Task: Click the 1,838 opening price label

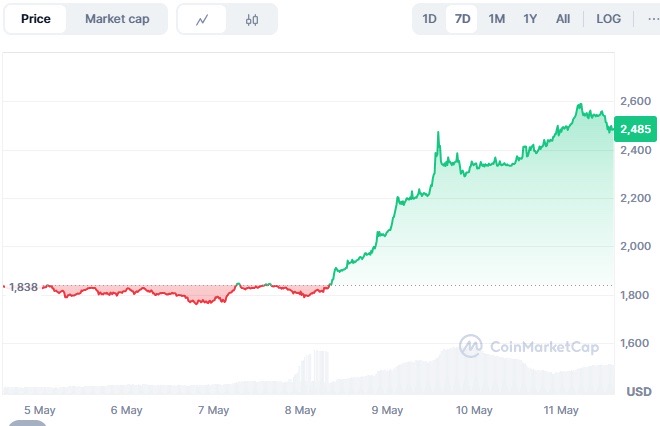Action: [22, 287]
